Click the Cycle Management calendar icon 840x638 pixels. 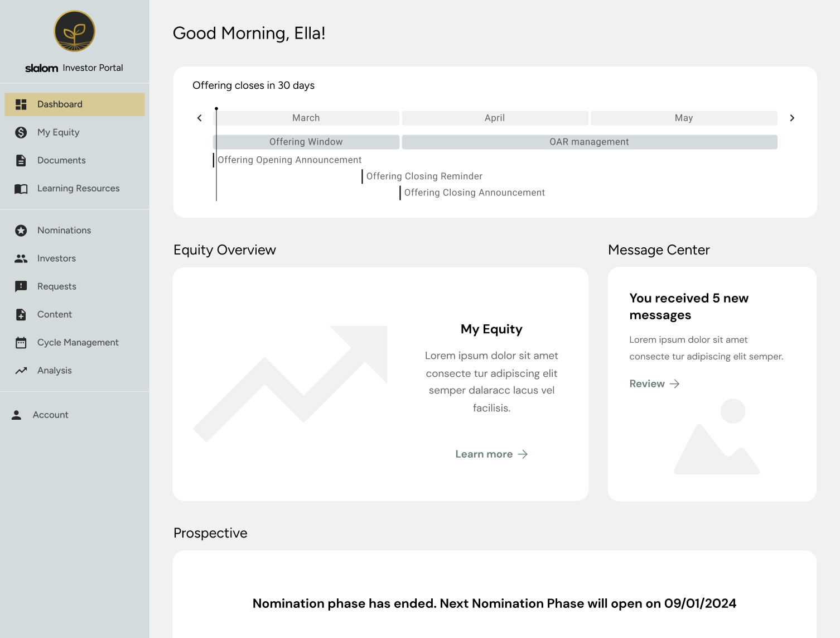point(21,343)
